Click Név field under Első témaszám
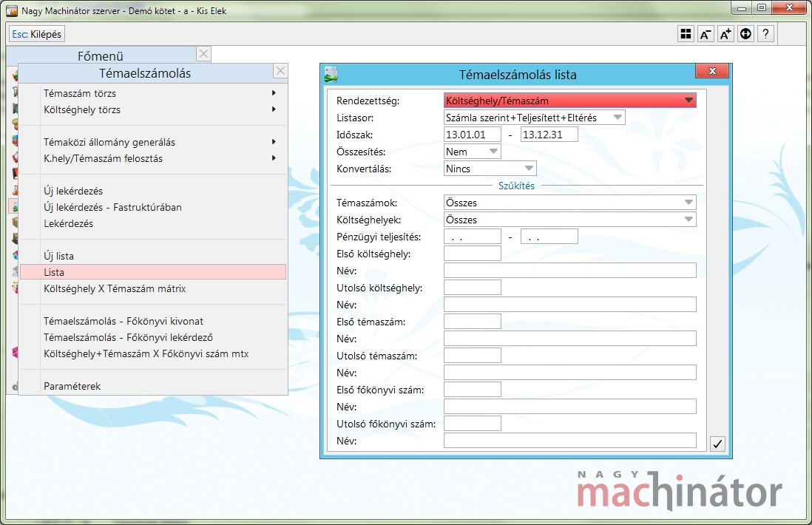This screenshot has width=812, height=525. click(569, 339)
